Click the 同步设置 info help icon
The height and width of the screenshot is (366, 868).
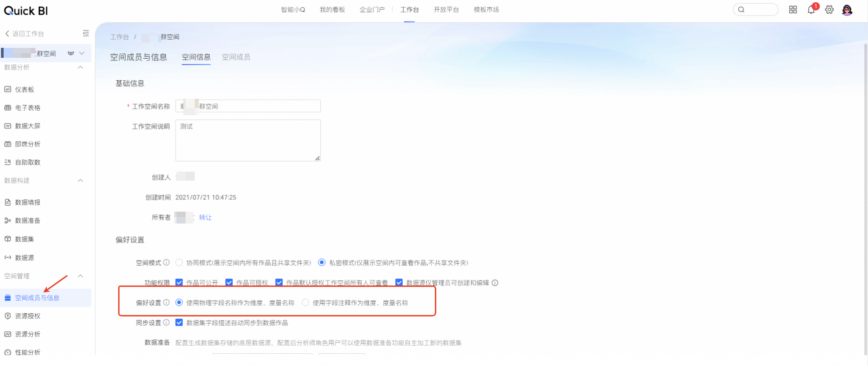167,323
